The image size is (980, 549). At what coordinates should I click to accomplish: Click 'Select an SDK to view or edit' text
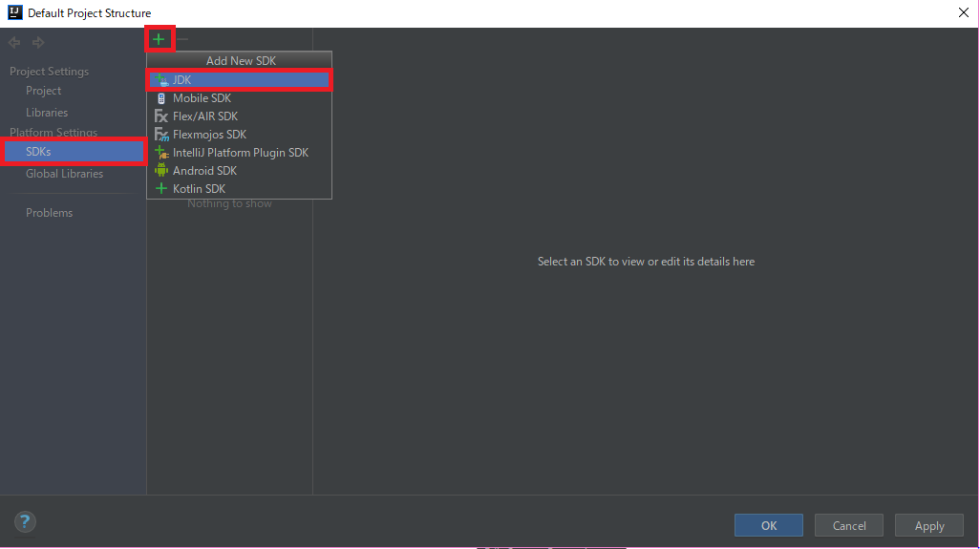(x=646, y=262)
